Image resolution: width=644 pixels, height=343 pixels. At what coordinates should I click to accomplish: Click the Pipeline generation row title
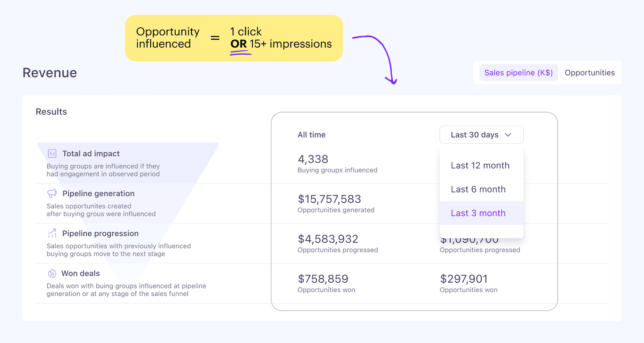click(98, 193)
